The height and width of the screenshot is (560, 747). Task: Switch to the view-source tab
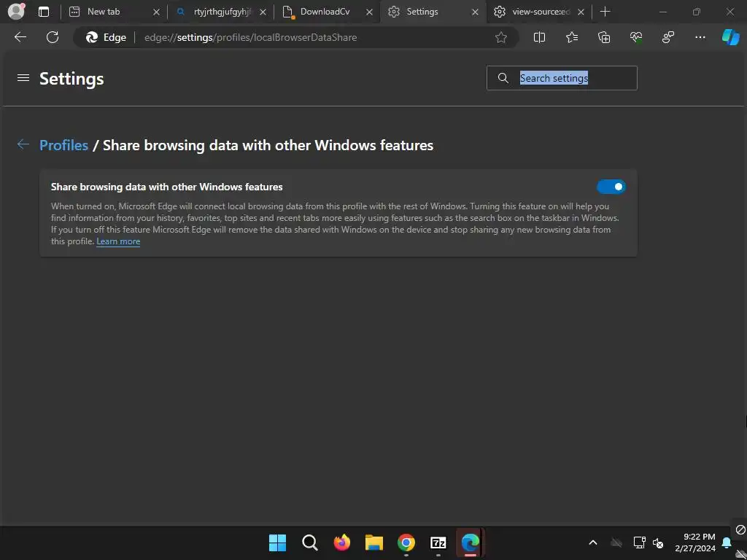(539, 12)
